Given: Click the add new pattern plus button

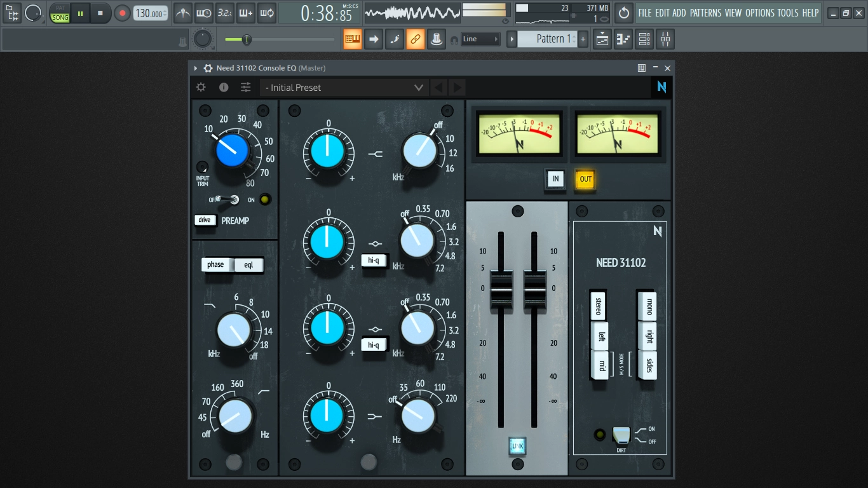Looking at the screenshot, I should click(x=583, y=39).
